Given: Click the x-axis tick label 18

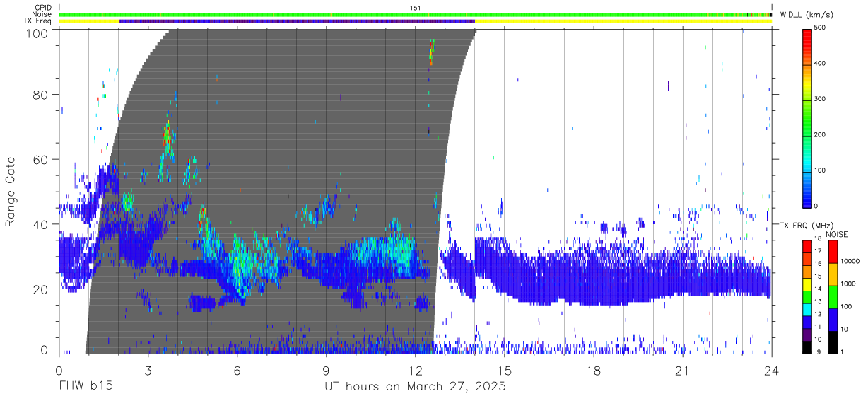Looking at the screenshot, I should coord(594,371).
